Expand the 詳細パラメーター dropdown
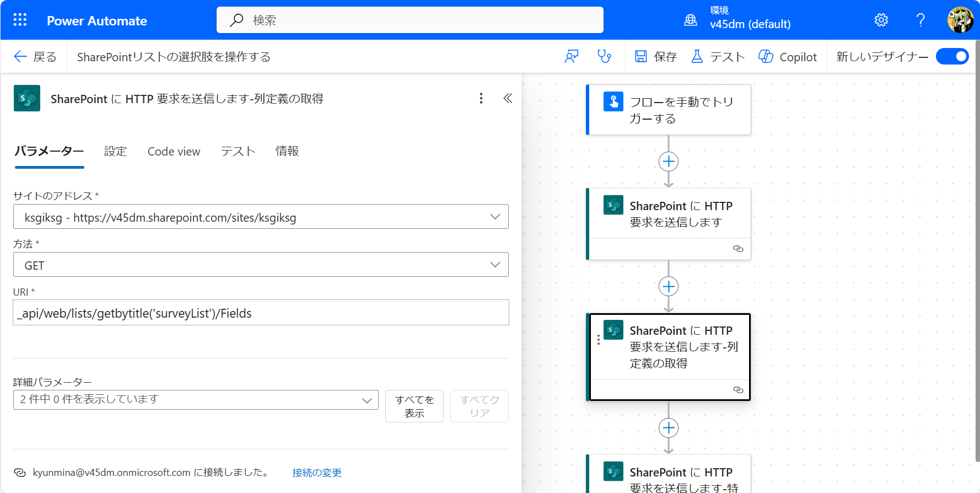The height and width of the screenshot is (493, 980). (196, 400)
